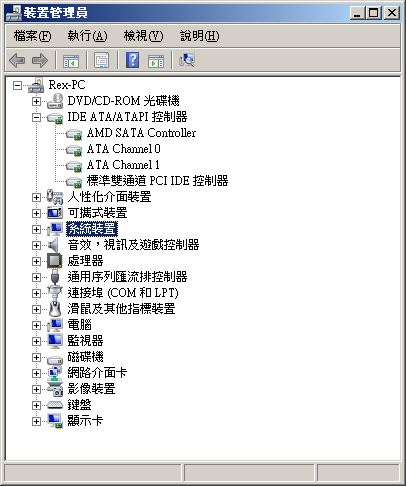Viewport: 406px width, 486px height.
Task: Collapse the IDE ATA/ATAPI 控制器 node
Action: coord(36,117)
